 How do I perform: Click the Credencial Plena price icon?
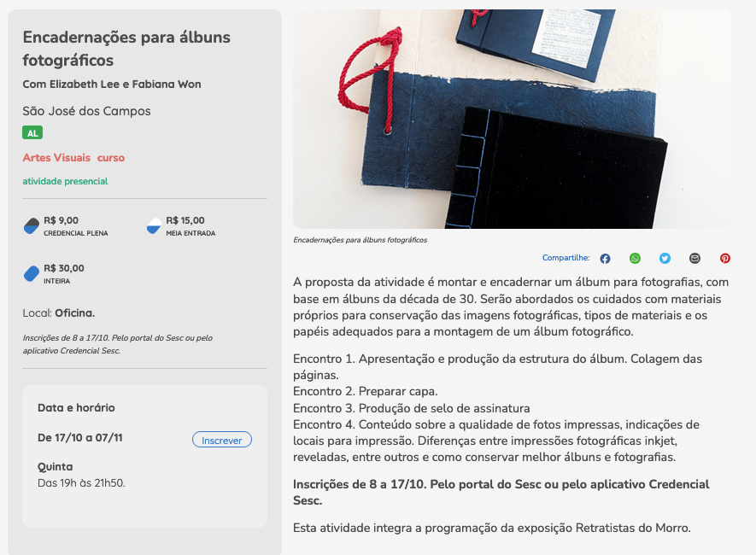pyautogui.click(x=32, y=226)
